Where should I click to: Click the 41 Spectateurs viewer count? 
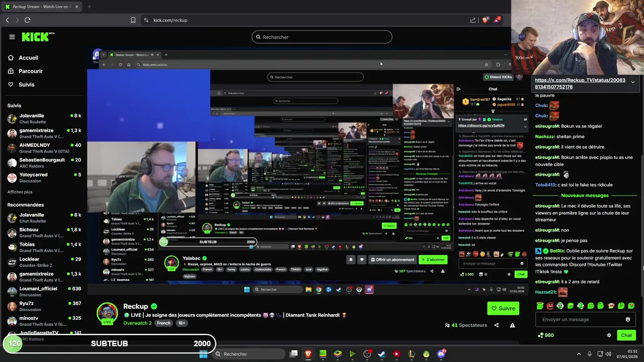pyautogui.click(x=466, y=325)
